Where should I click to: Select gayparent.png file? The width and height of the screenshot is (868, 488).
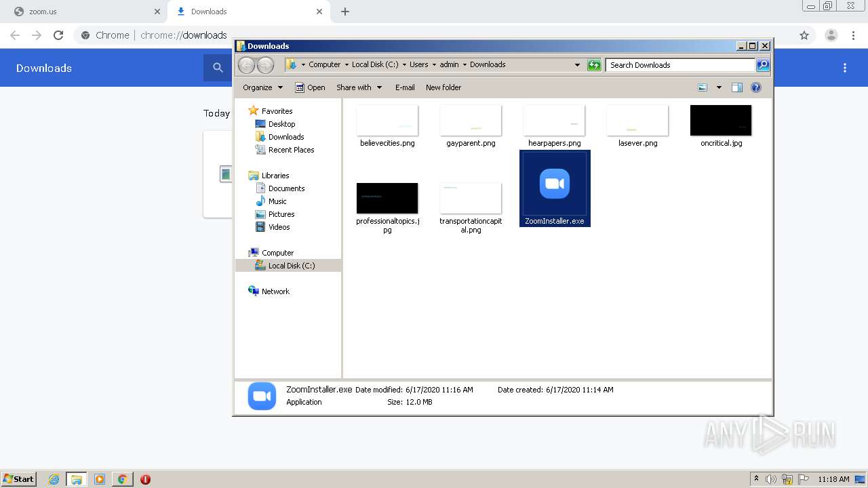tap(471, 126)
